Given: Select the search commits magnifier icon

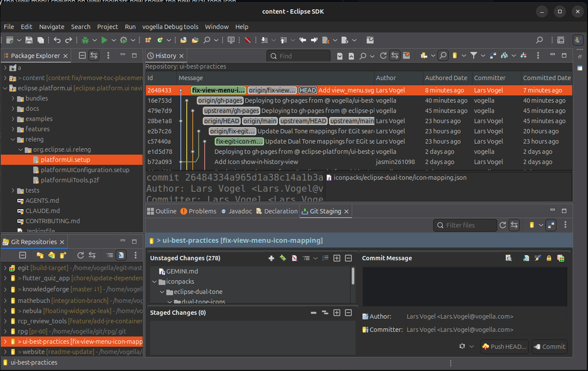Looking at the screenshot, I should 443,55.
